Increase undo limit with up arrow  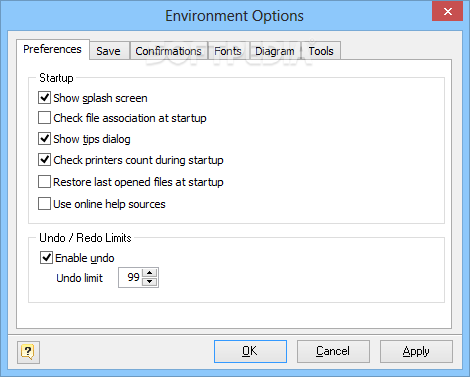150,273
